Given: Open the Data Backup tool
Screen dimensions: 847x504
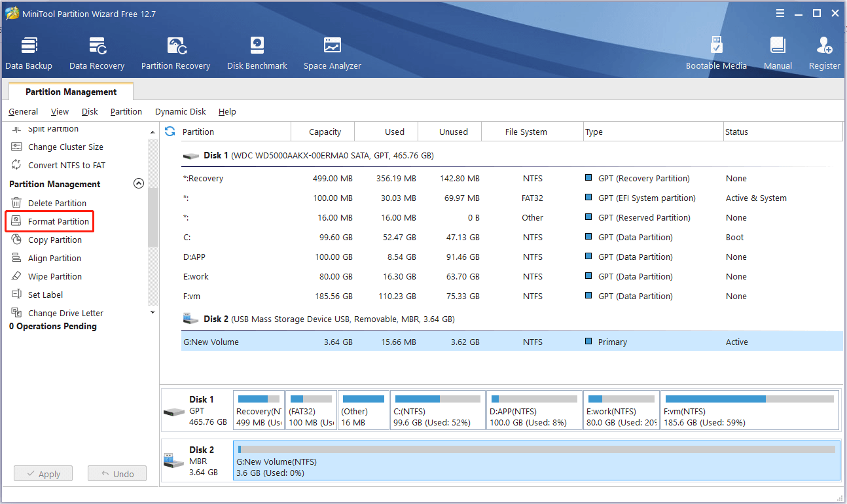Looking at the screenshot, I should coord(29,54).
